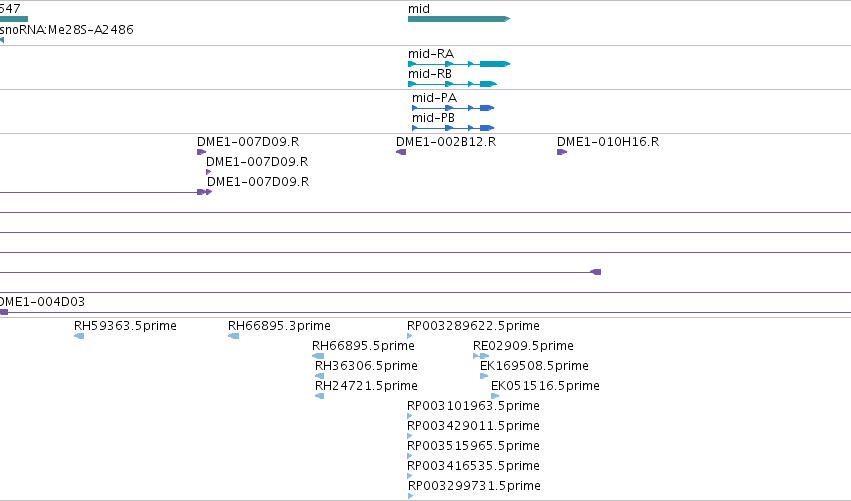Screen dimensions: 851x501
Task: Click the RP003299731.5prime label
Action: [474, 485]
